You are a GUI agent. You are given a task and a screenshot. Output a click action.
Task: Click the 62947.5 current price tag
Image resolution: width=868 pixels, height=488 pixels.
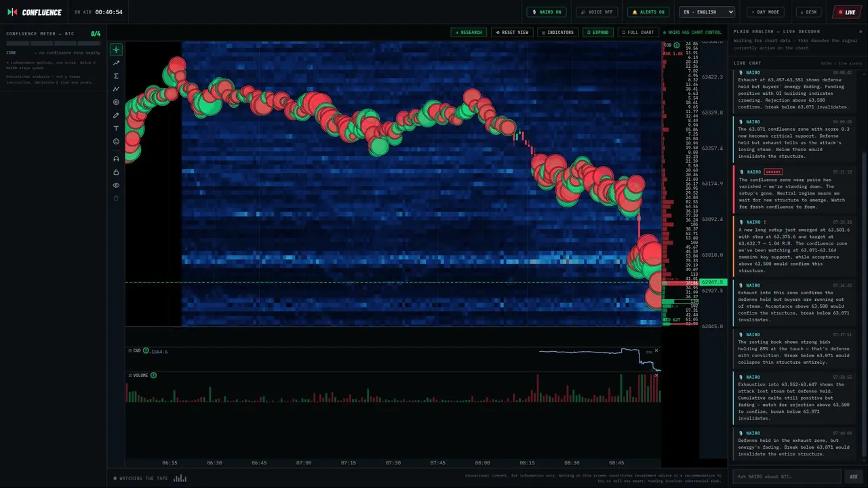coord(713,282)
